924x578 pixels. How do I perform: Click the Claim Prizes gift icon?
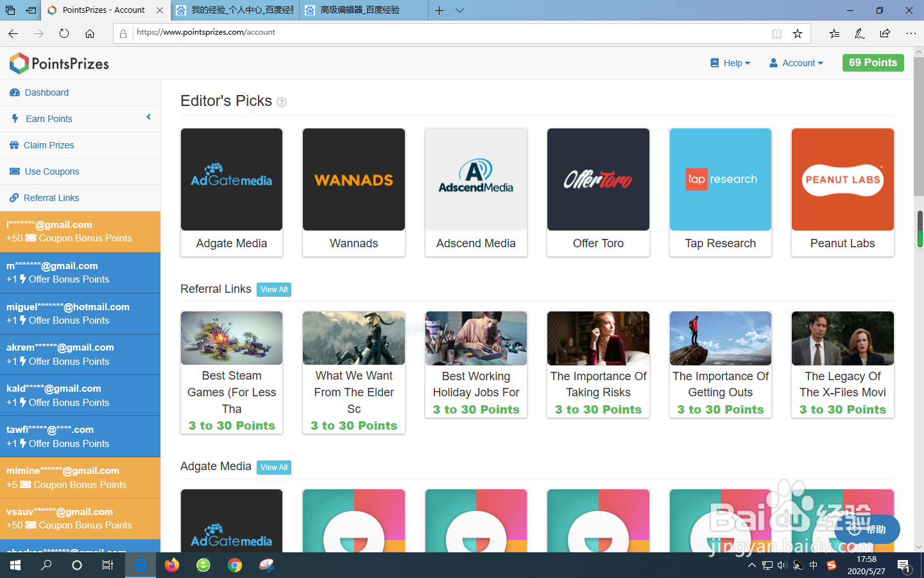point(14,145)
